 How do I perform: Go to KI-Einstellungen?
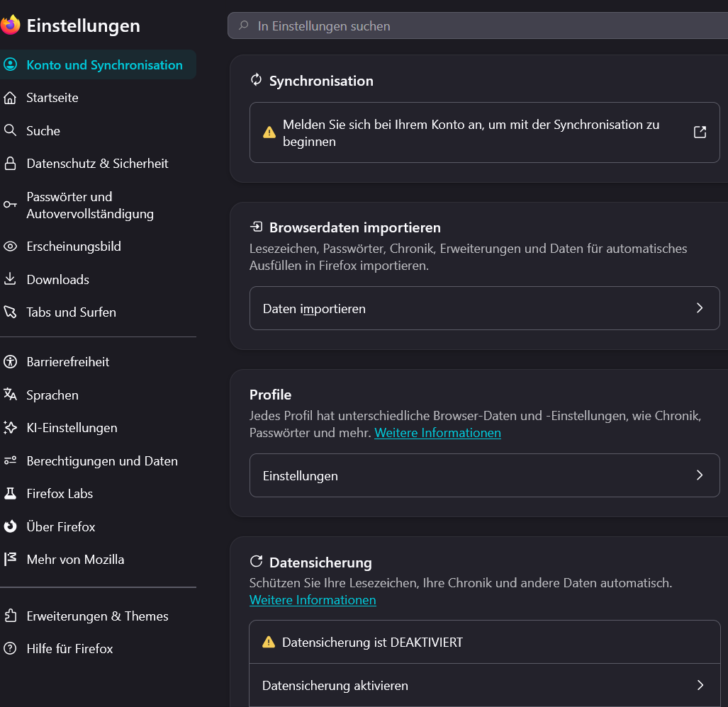pos(98,428)
